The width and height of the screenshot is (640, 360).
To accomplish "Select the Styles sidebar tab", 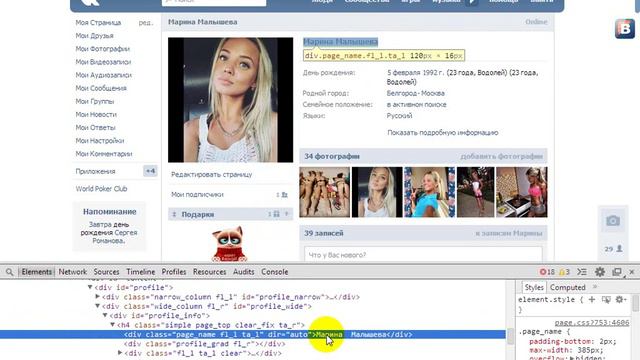I will click(x=533, y=287).
